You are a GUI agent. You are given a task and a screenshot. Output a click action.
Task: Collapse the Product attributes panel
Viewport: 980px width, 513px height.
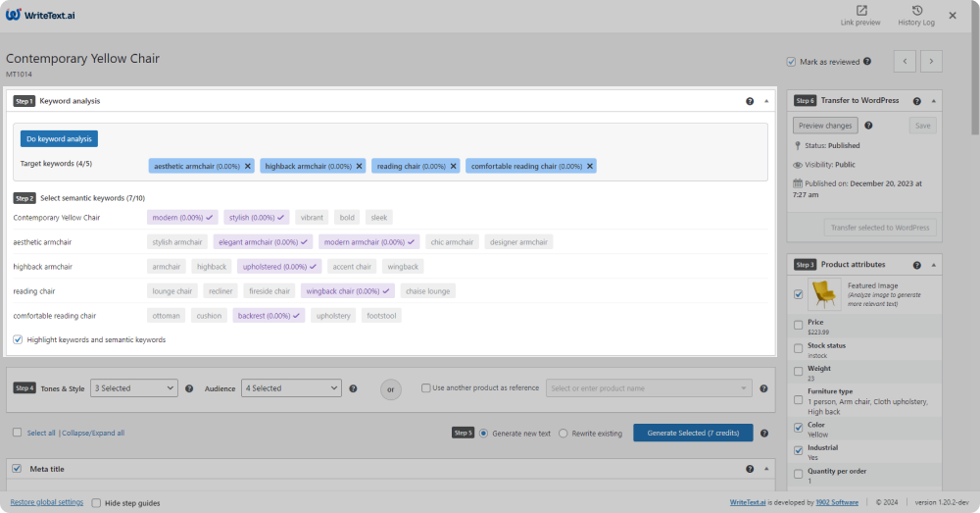(x=934, y=265)
